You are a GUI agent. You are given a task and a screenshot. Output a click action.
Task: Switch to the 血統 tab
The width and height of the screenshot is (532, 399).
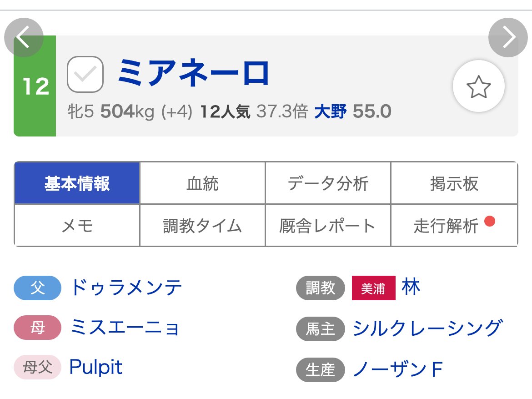click(x=202, y=183)
